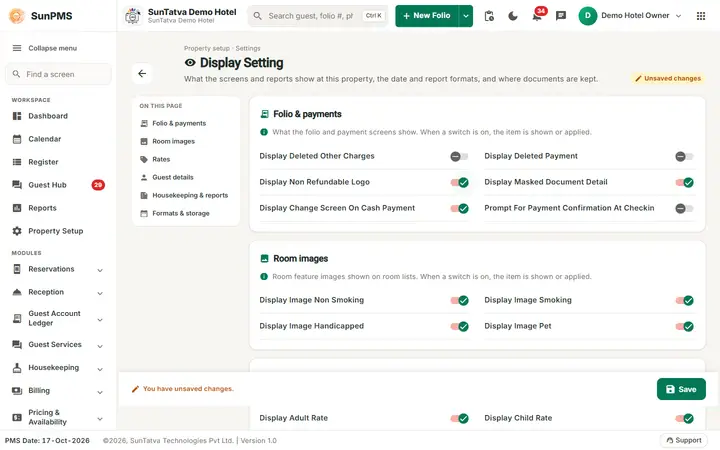Open the Support button
This screenshot has width=720, height=450.
click(x=684, y=440)
